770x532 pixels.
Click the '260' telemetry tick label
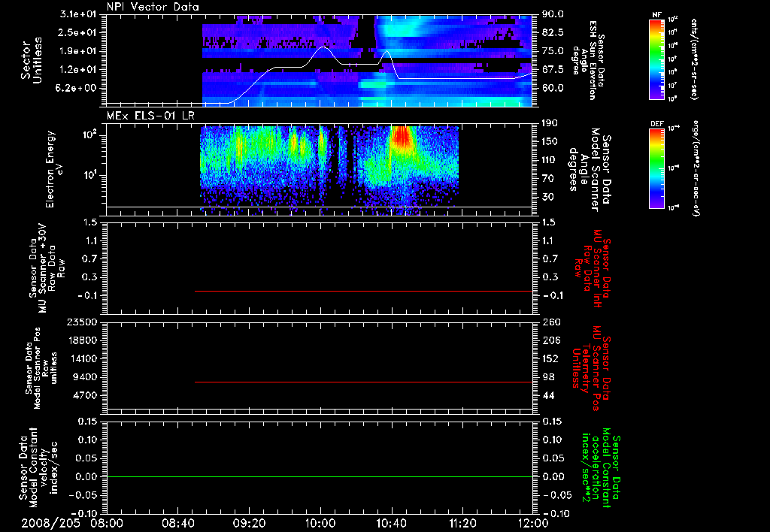pyautogui.click(x=550, y=322)
